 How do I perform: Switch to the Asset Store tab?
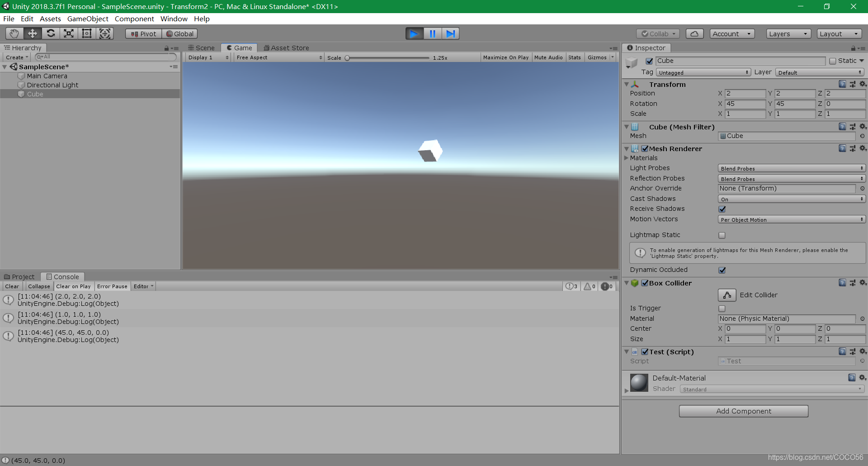[x=287, y=48]
